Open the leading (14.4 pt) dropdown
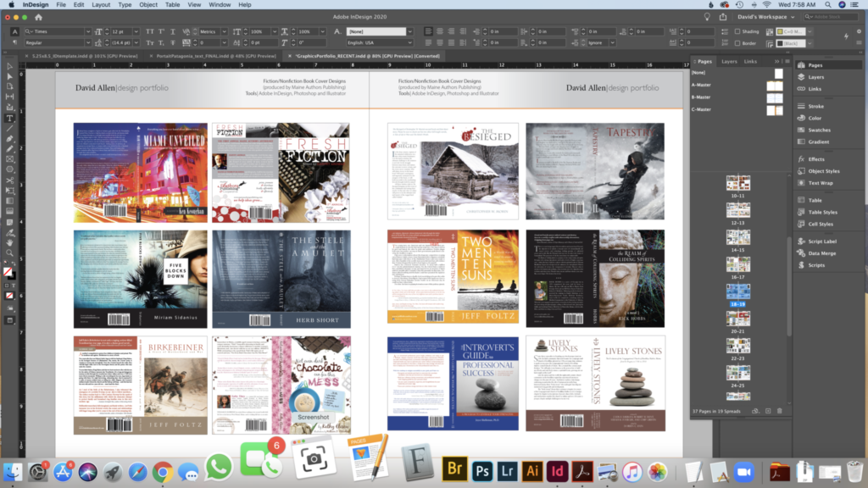The height and width of the screenshot is (488, 868). (136, 42)
